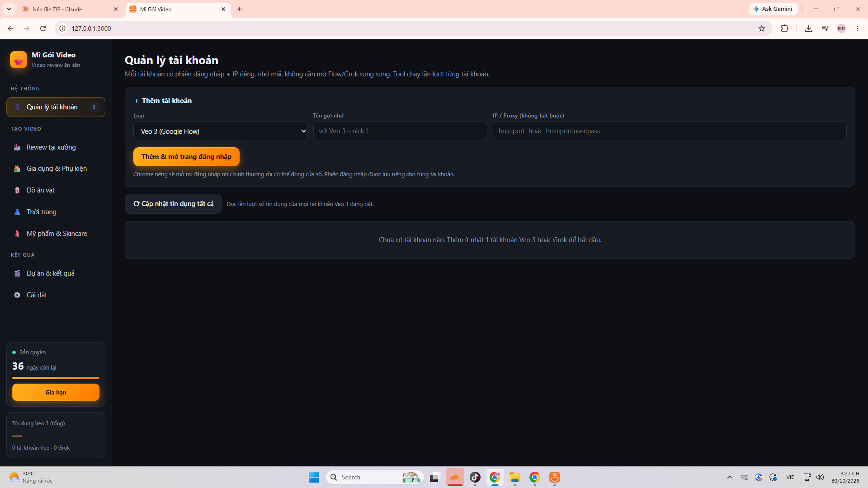Open the TikTok taskbar icon
This screenshot has height=488, width=868.
tap(475, 477)
